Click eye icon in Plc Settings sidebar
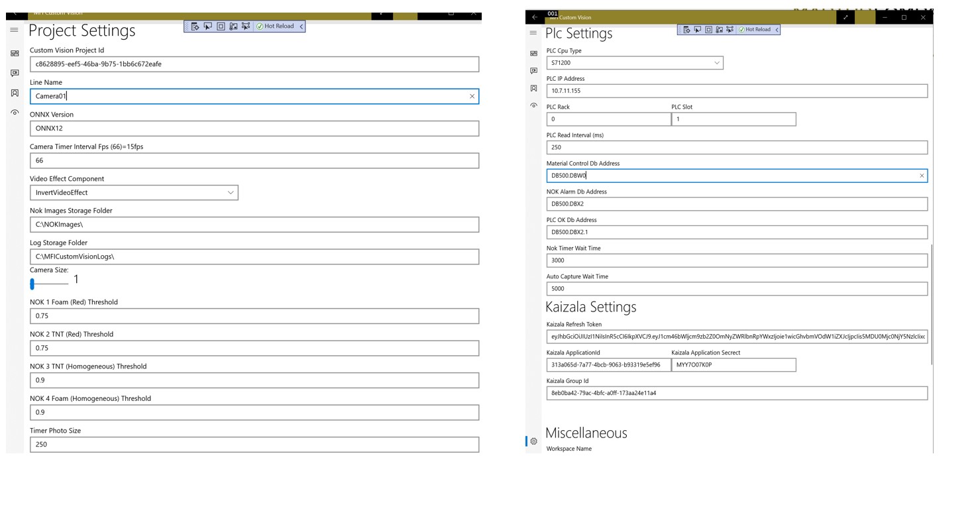Viewport: 980px width, 507px height. click(x=533, y=105)
